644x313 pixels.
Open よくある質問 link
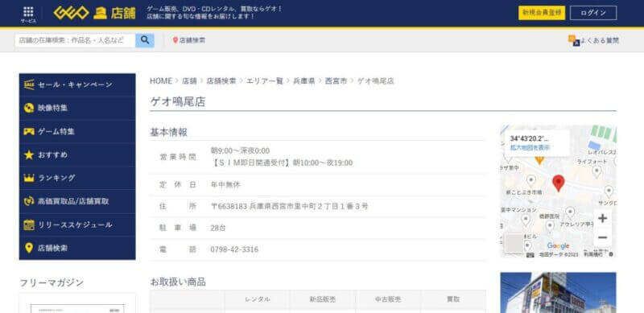(599, 40)
